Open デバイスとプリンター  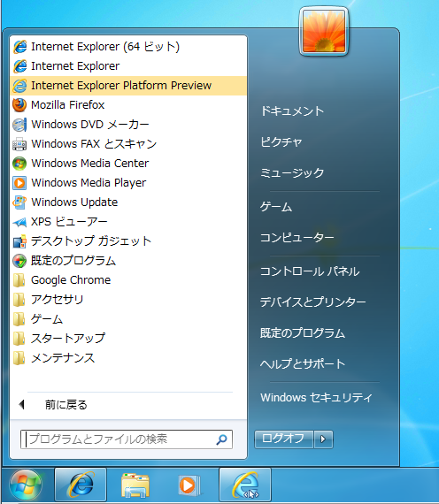(312, 302)
